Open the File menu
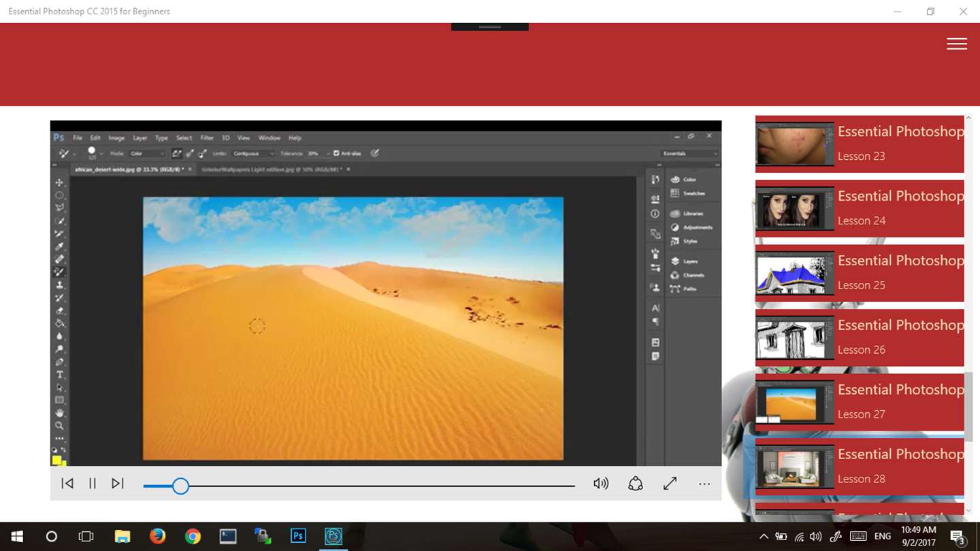Viewport: 980px width, 551px height. (78, 137)
